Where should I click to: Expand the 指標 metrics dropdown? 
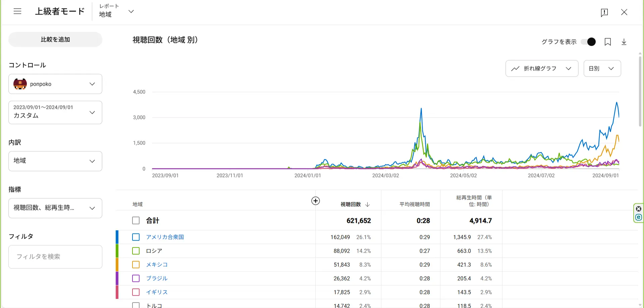[55, 208]
